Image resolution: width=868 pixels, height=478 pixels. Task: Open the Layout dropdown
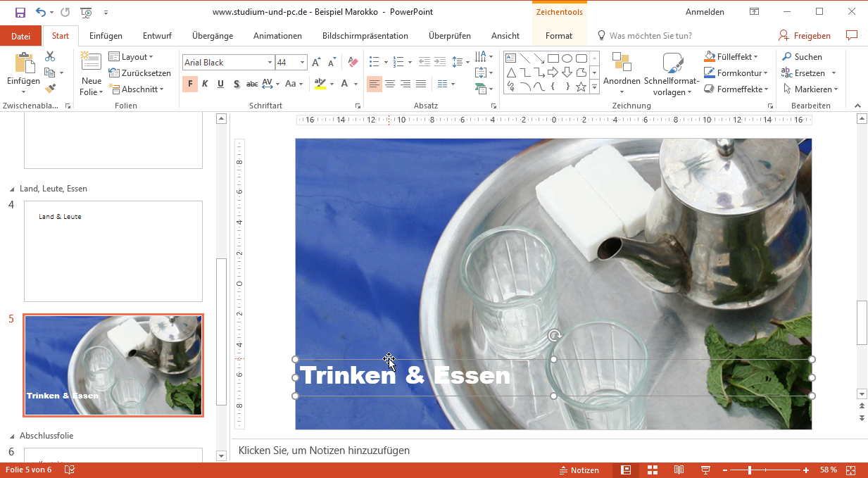coord(131,57)
